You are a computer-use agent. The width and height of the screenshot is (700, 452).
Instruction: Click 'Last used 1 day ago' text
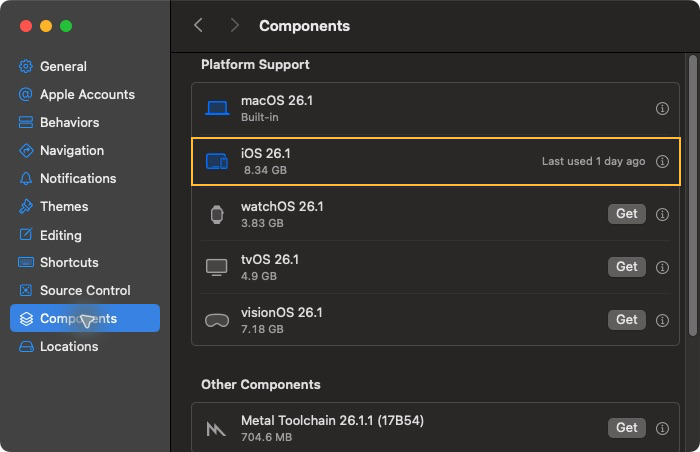pos(593,161)
